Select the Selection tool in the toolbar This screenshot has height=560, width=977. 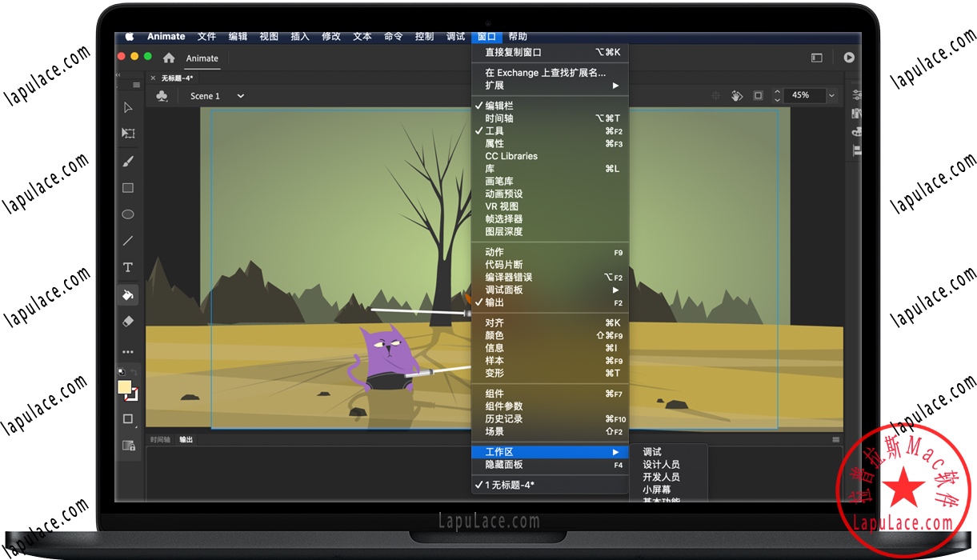[x=128, y=106]
